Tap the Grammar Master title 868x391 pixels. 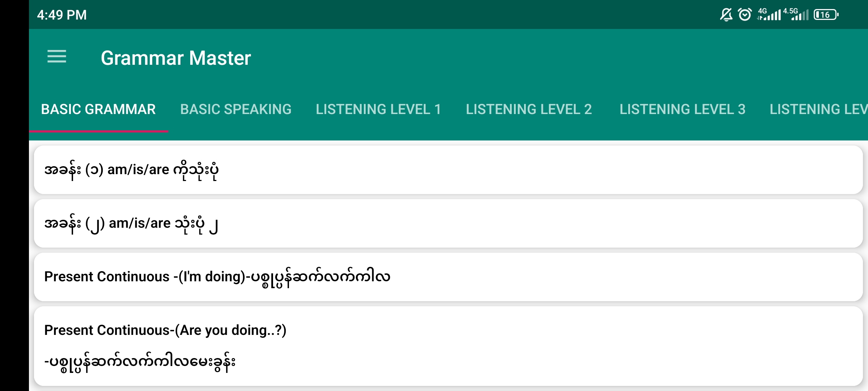176,58
